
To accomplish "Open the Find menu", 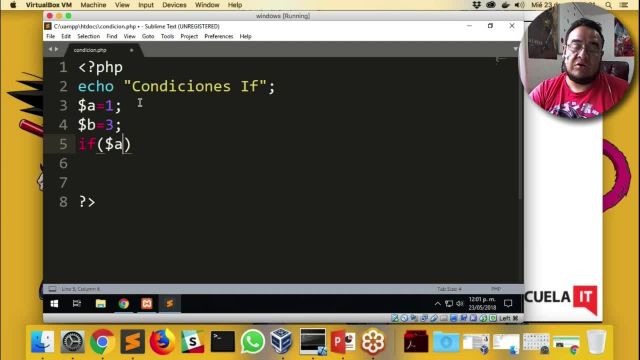I will click(x=111, y=36).
